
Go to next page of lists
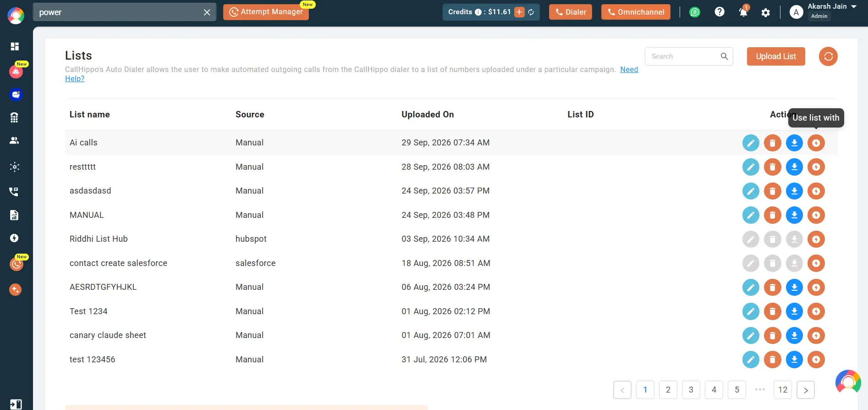pos(806,390)
